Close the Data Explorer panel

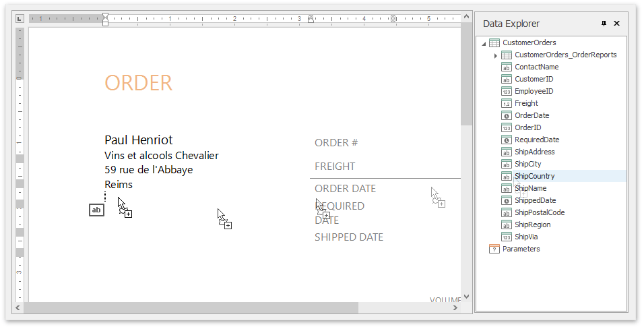coord(616,24)
